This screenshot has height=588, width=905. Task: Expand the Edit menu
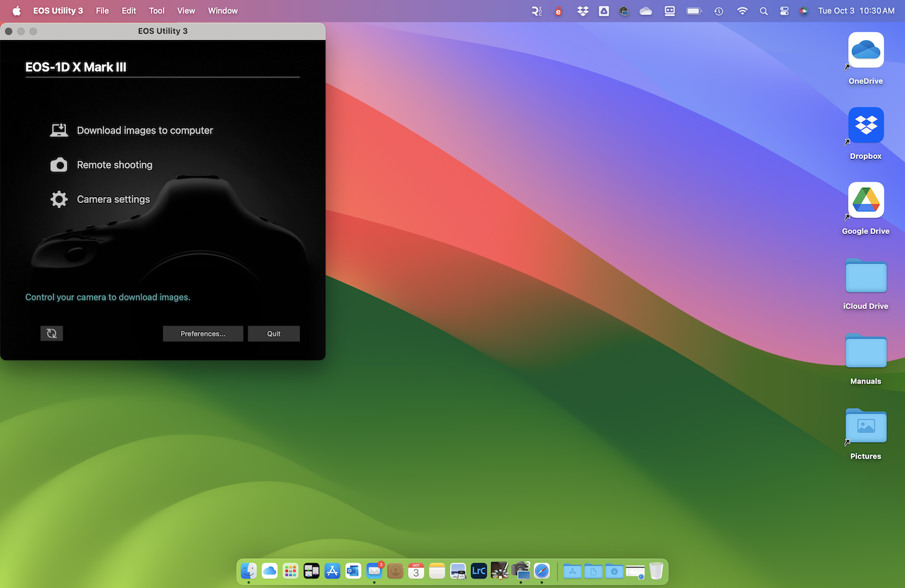point(129,11)
